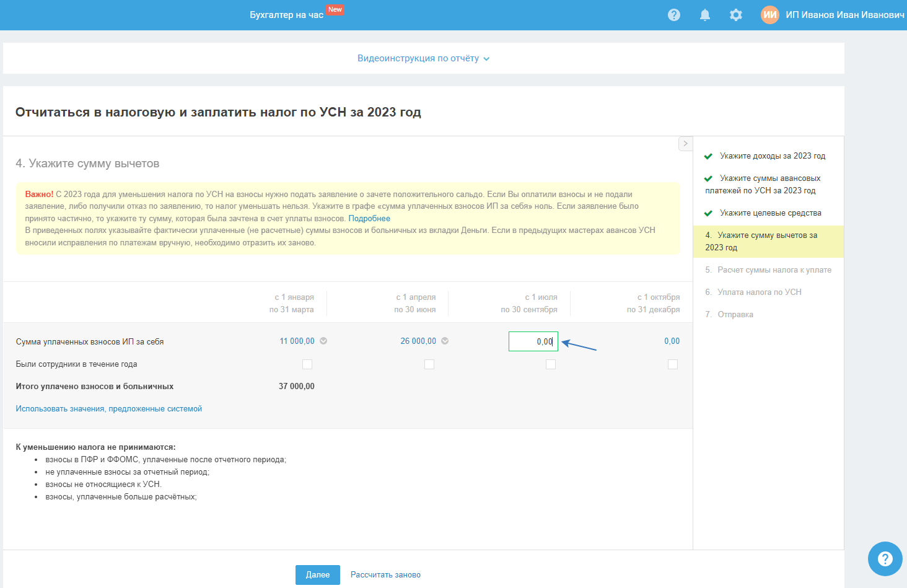Screen dimensions: 907x588
Task: Go to step Укажите целевые средства
Action: [771, 213]
